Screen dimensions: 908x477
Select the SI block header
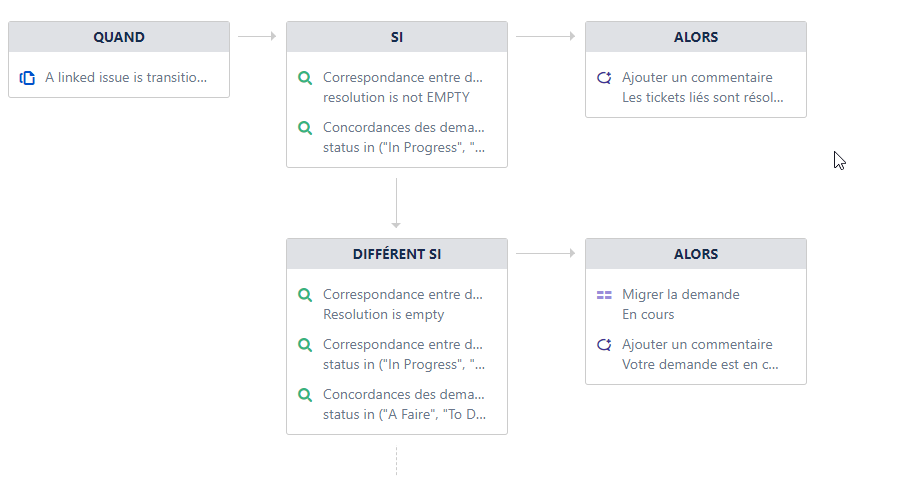point(397,37)
